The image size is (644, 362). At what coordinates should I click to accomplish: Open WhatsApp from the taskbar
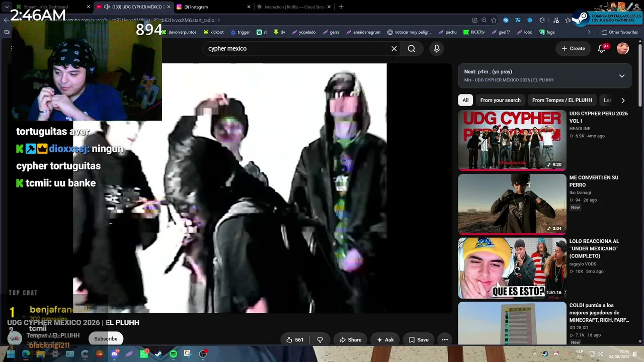click(144, 354)
